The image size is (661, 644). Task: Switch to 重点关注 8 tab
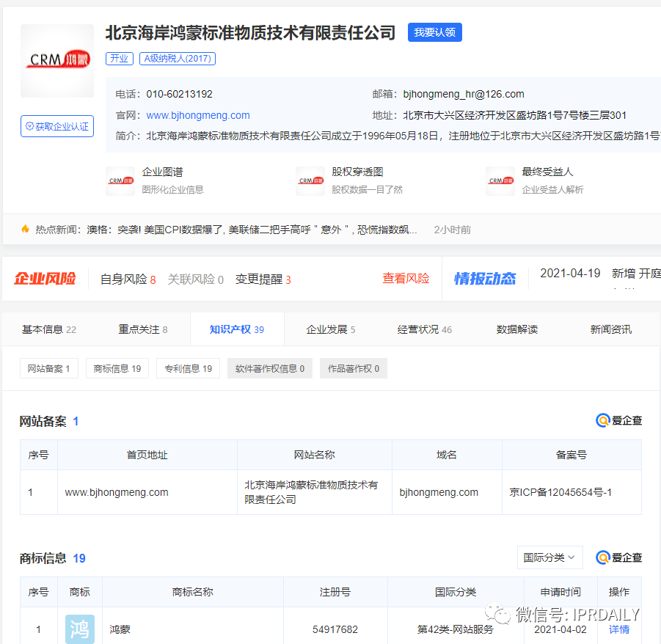click(143, 329)
